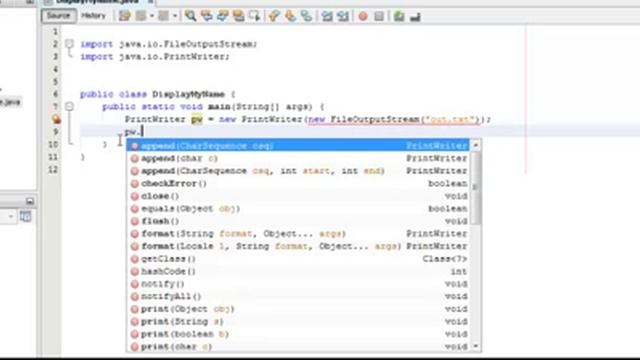
Task: Go to the previous bookmark
Action: tap(274, 16)
